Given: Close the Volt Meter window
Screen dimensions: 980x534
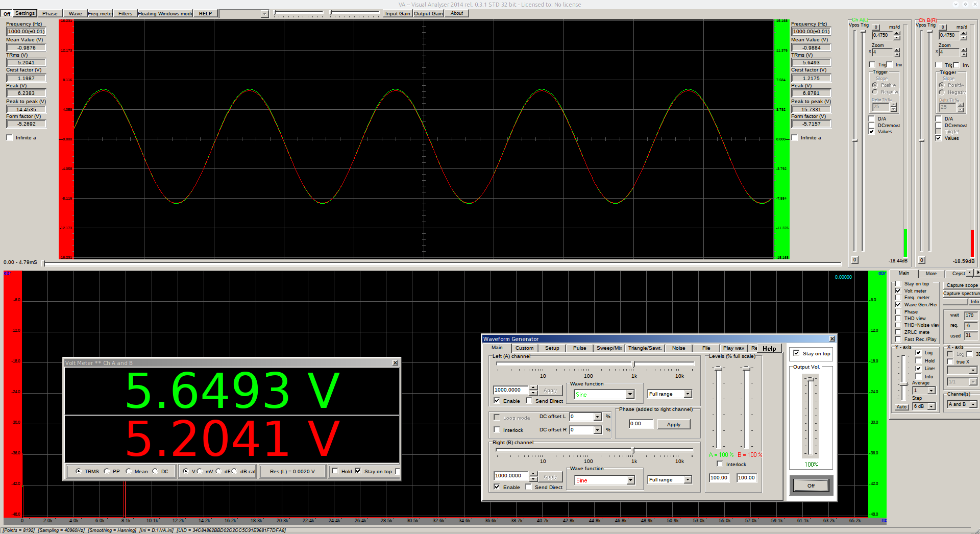Looking at the screenshot, I should click(395, 363).
